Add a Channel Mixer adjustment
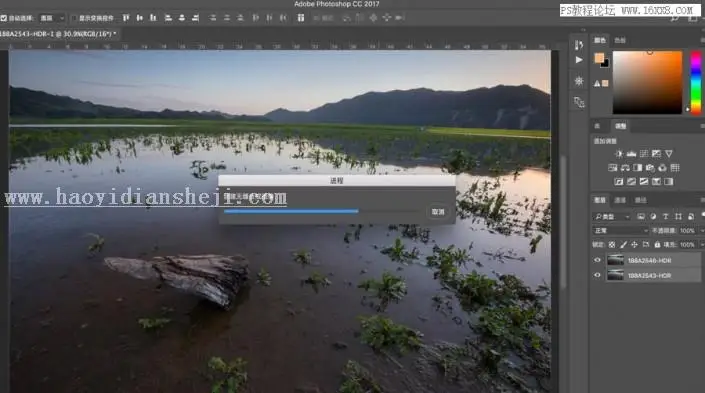 pos(662,168)
